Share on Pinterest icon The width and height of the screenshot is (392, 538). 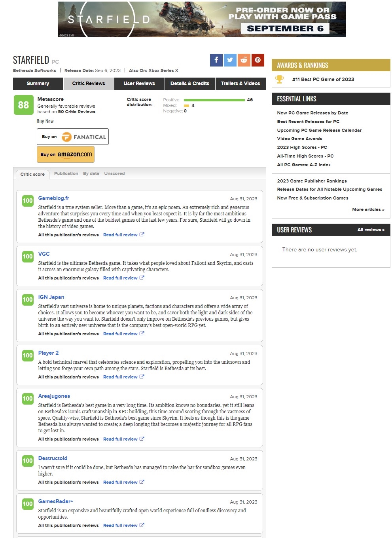coord(258,60)
